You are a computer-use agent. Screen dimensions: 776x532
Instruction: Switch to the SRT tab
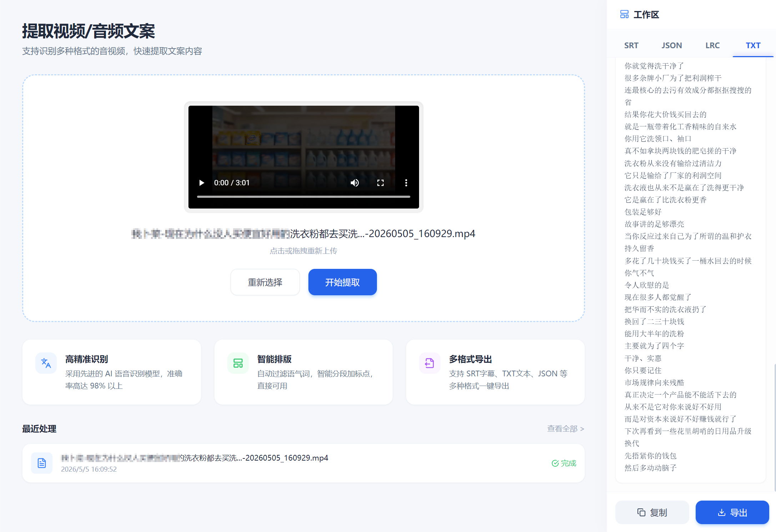tap(631, 45)
